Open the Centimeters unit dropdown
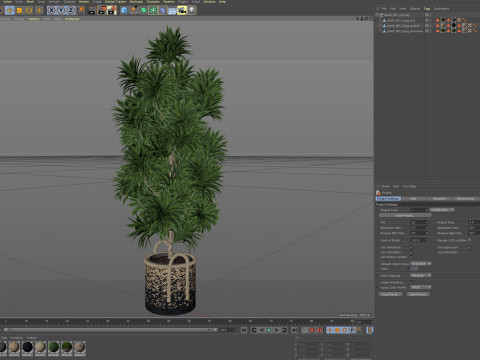 pyautogui.click(x=442, y=210)
